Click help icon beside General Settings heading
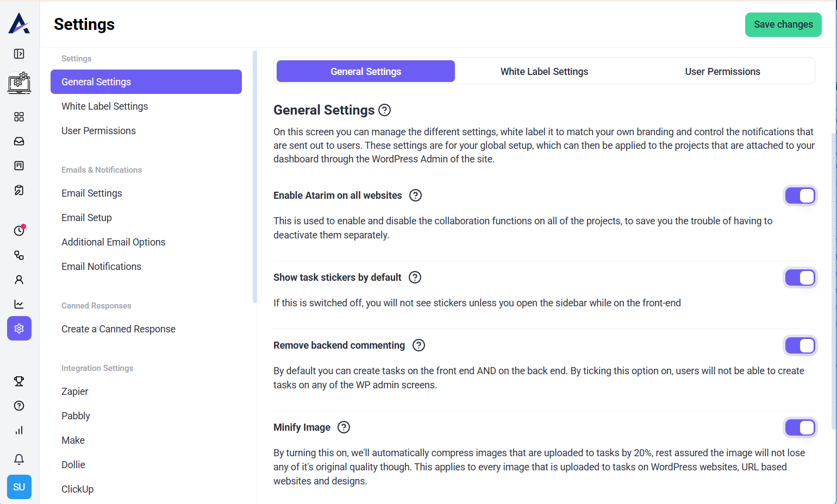Image resolution: width=837 pixels, height=504 pixels. pyautogui.click(x=384, y=110)
